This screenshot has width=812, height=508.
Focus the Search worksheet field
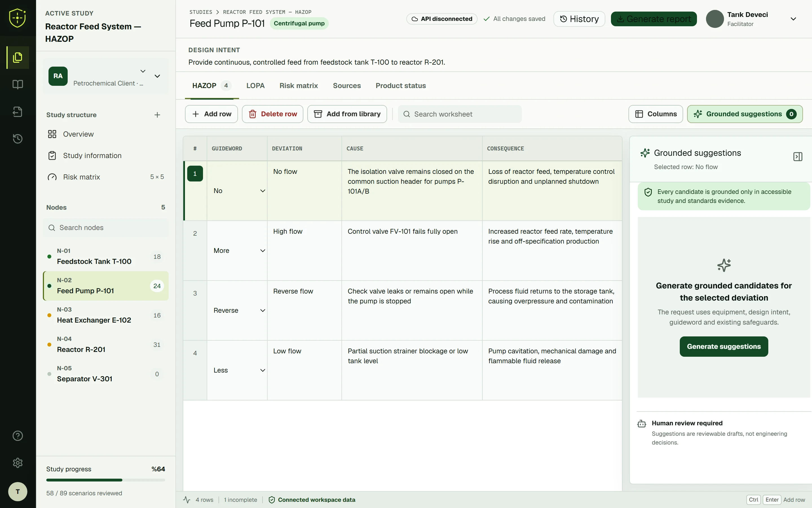click(x=460, y=114)
